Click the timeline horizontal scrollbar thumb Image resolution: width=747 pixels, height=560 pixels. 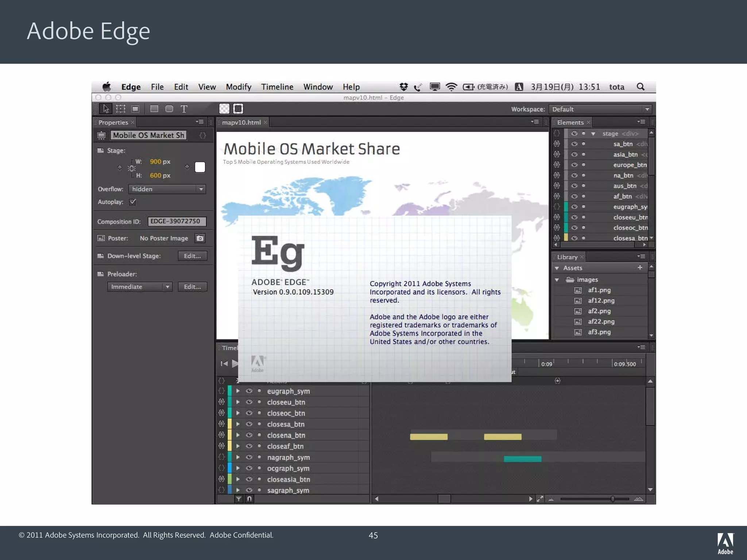(x=444, y=499)
